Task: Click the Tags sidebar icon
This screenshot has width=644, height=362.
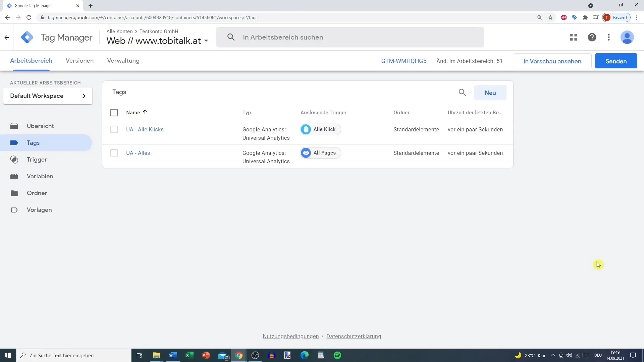Action: pyautogui.click(x=15, y=143)
